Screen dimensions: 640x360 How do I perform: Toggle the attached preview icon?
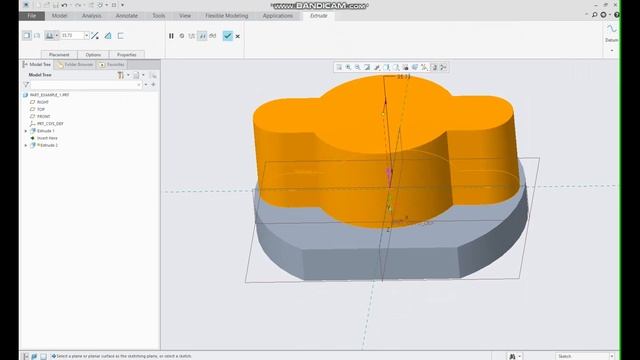click(202, 36)
